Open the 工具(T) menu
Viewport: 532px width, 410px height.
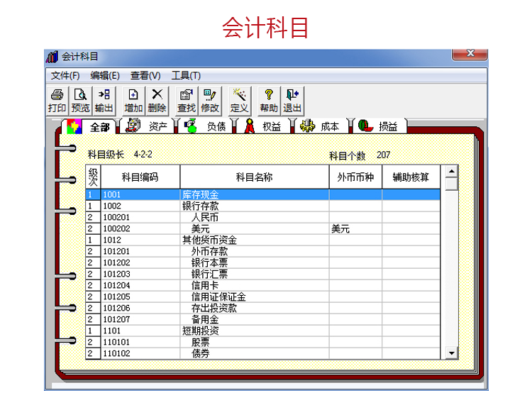pyautogui.click(x=186, y=75)
